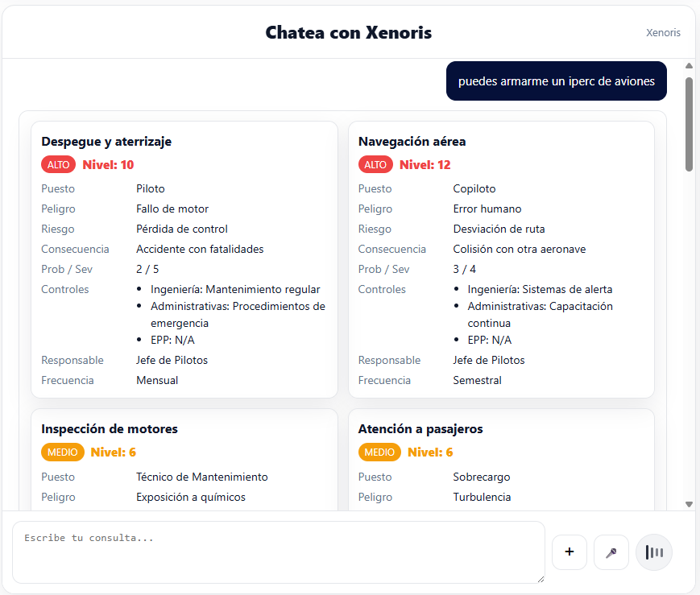Click the text area resize handle corner
The height and width of the screenshot is (595, 700).
(x=541, y=579)
